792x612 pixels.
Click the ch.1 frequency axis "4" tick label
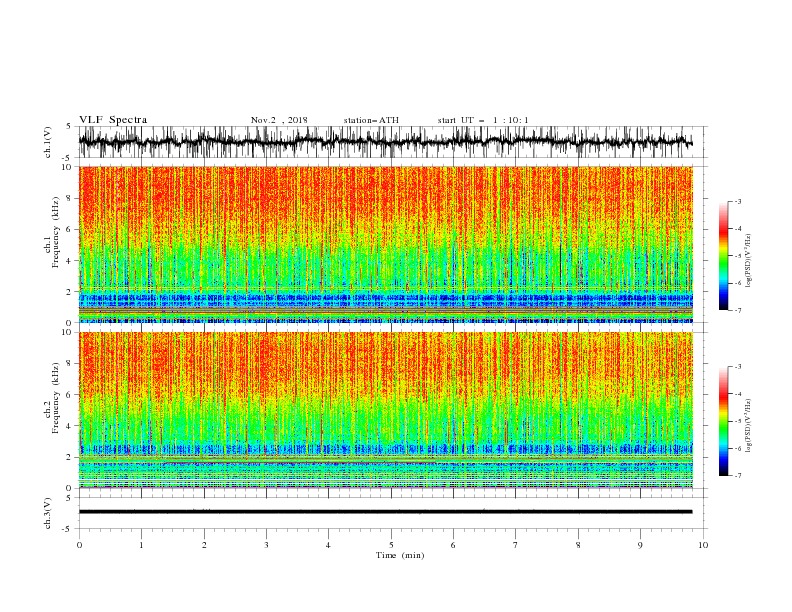(x=69, y=261)
